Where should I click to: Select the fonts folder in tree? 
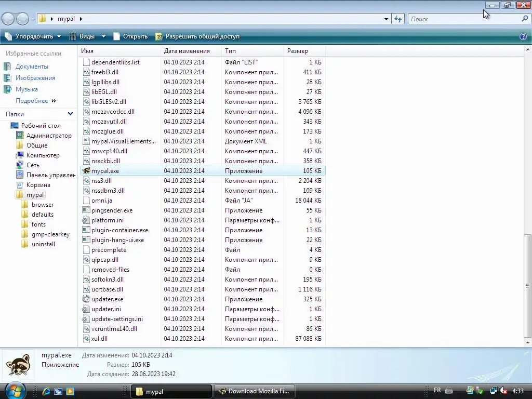click(38, 224)
